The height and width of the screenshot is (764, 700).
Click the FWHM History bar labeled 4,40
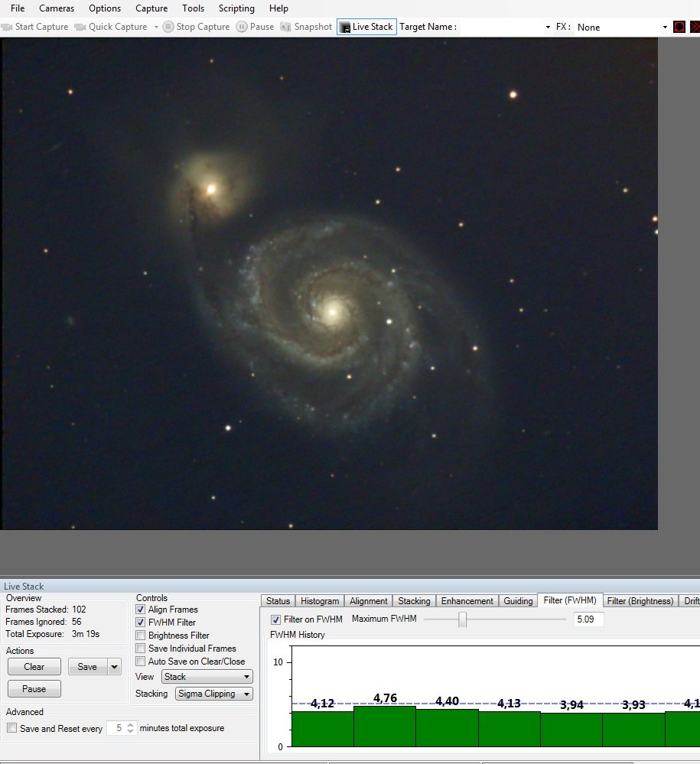(x=447, y=727)
